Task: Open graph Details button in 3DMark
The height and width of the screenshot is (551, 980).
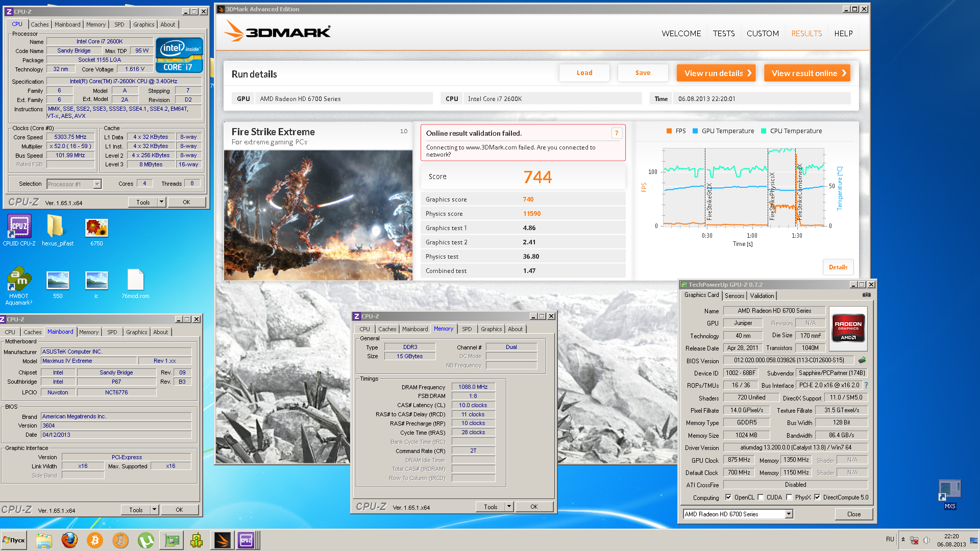Action: pos(838,267)
